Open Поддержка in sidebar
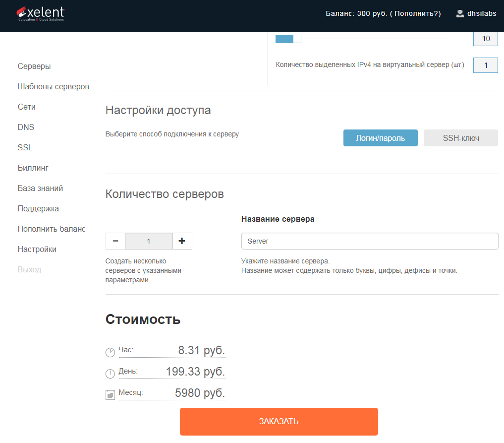Screen dimensions: 504x443 pyautogui.click(x=38, y=208)
